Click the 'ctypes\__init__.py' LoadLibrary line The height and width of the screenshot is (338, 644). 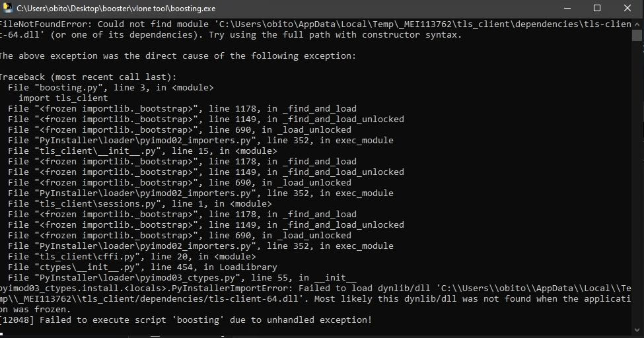tap(143, 267)
